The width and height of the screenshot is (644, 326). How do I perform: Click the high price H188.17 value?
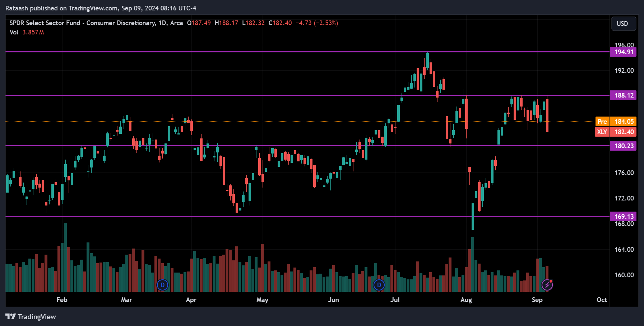226,23
